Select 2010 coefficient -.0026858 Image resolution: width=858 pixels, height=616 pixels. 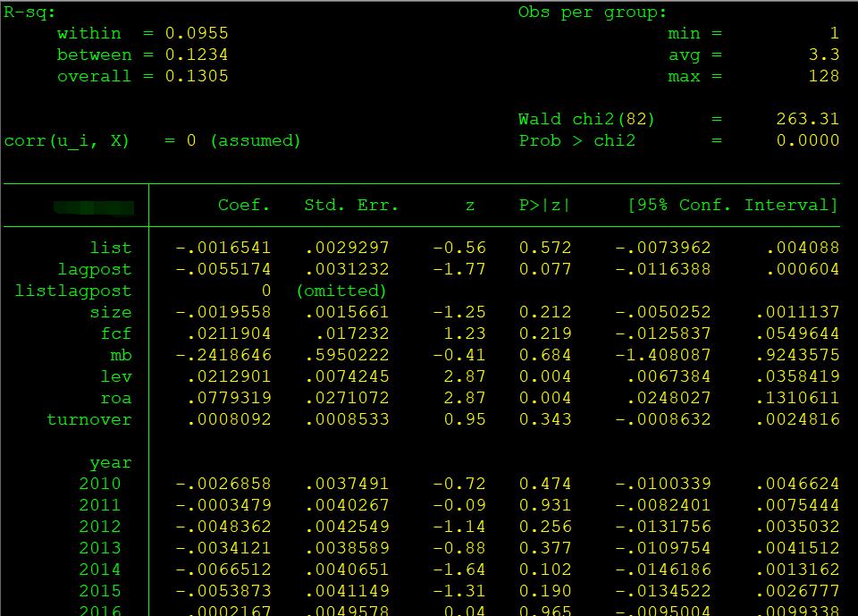[223, 484]
